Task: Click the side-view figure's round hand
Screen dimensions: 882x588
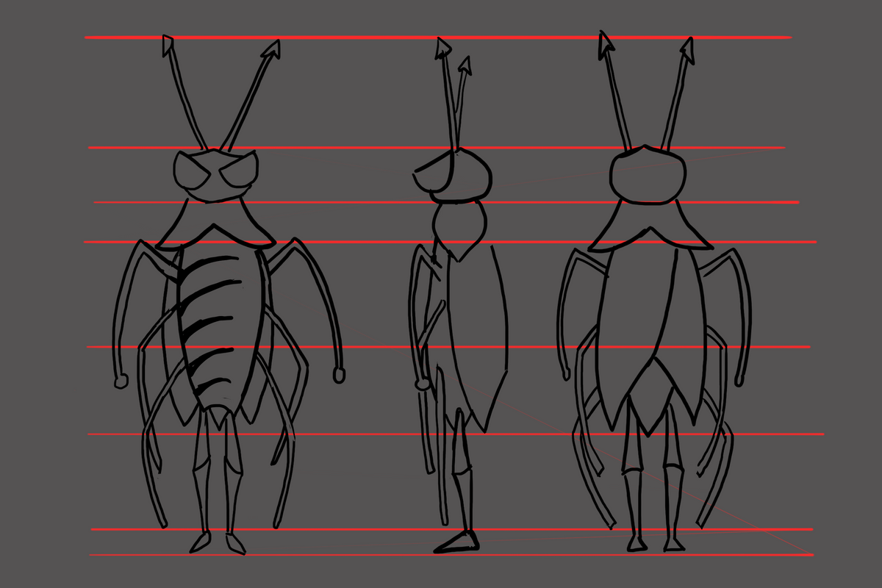Action: 423,384
